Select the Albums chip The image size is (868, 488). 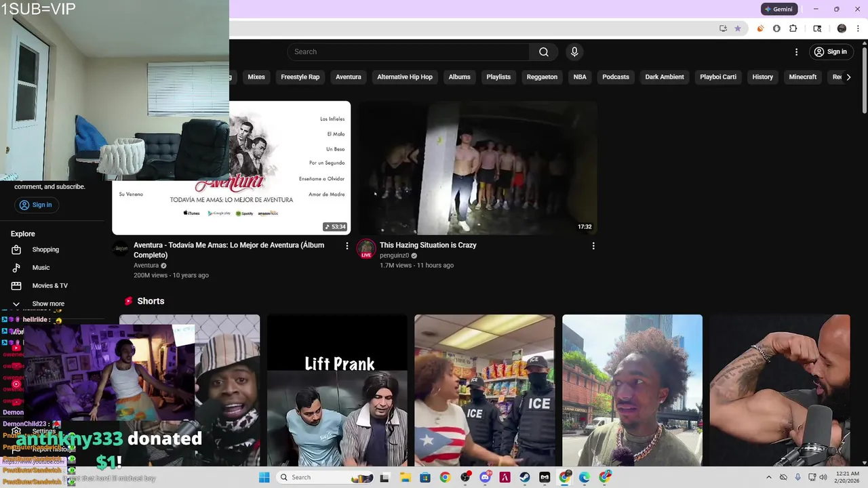(x=459, y=77)
